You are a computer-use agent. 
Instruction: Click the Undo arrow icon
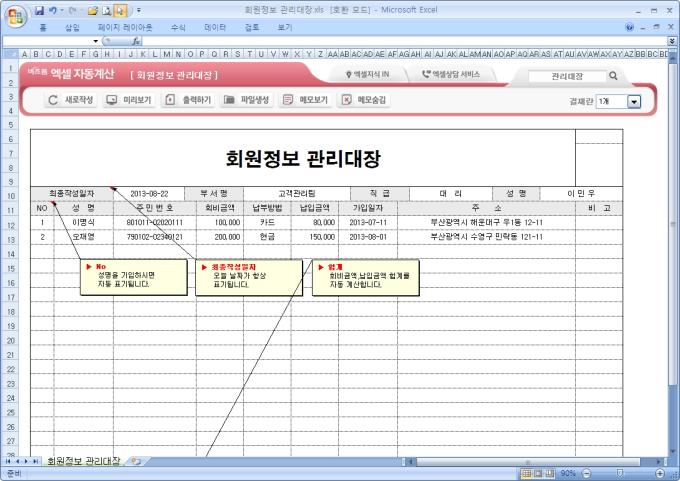[52, 11]
